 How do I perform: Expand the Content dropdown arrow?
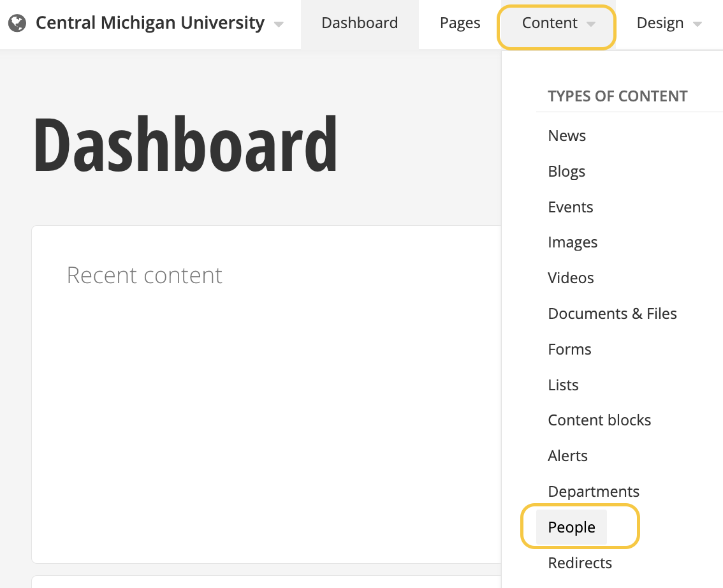(x=591, y=24)
